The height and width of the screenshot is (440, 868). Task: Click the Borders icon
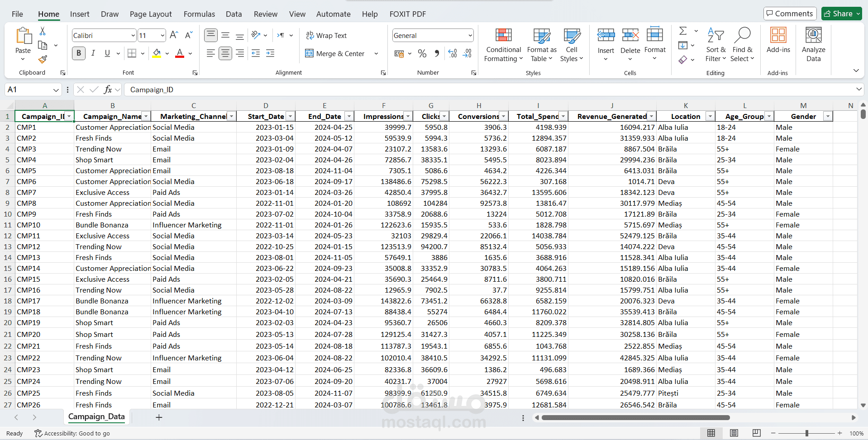tap(132, 53)
